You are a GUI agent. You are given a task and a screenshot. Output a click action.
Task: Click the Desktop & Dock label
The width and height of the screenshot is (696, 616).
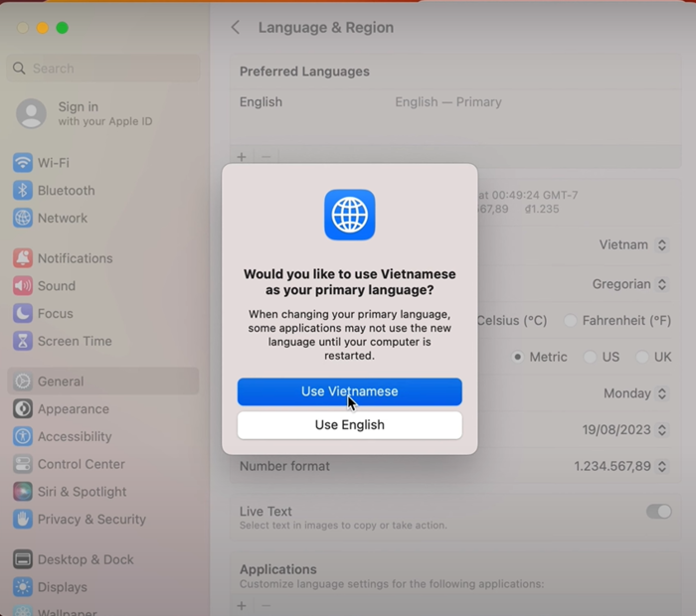(x=86, y=559)
